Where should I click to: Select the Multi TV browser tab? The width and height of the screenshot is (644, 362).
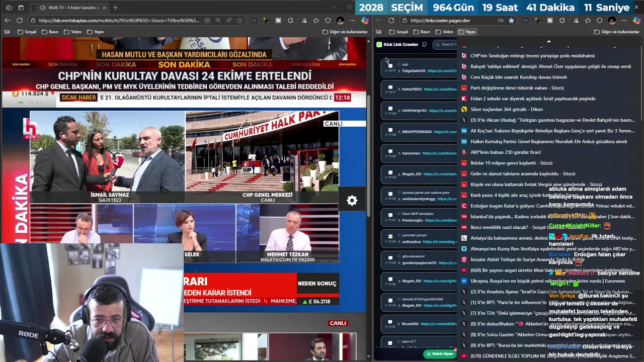(x=68, y=8)
